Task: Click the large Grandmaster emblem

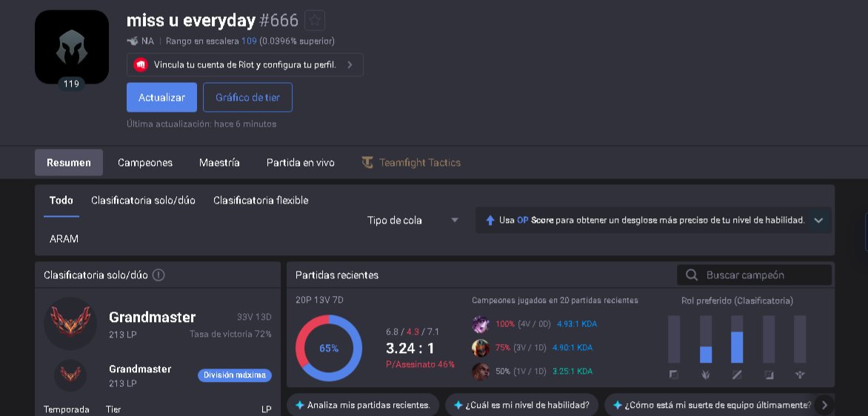Action: pyautogui.click(x=70, y=323)
